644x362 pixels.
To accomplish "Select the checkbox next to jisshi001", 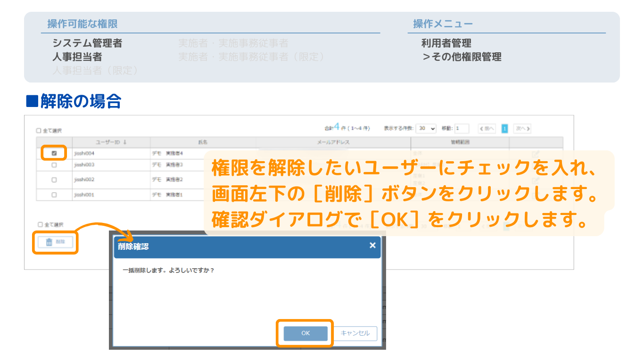I will click(54, 195).
